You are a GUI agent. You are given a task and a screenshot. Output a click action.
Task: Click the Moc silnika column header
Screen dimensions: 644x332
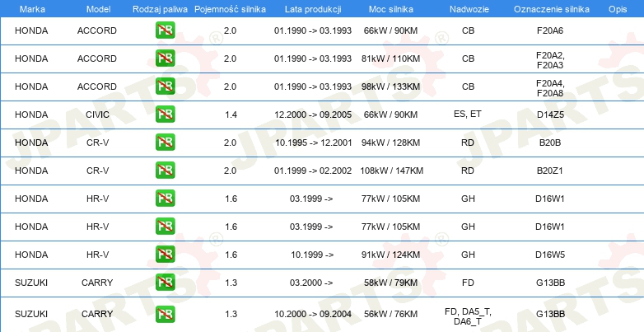(391, 9)
